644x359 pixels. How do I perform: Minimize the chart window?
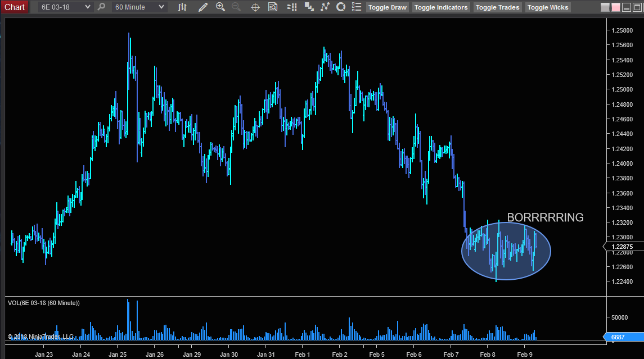coord(627,7)
